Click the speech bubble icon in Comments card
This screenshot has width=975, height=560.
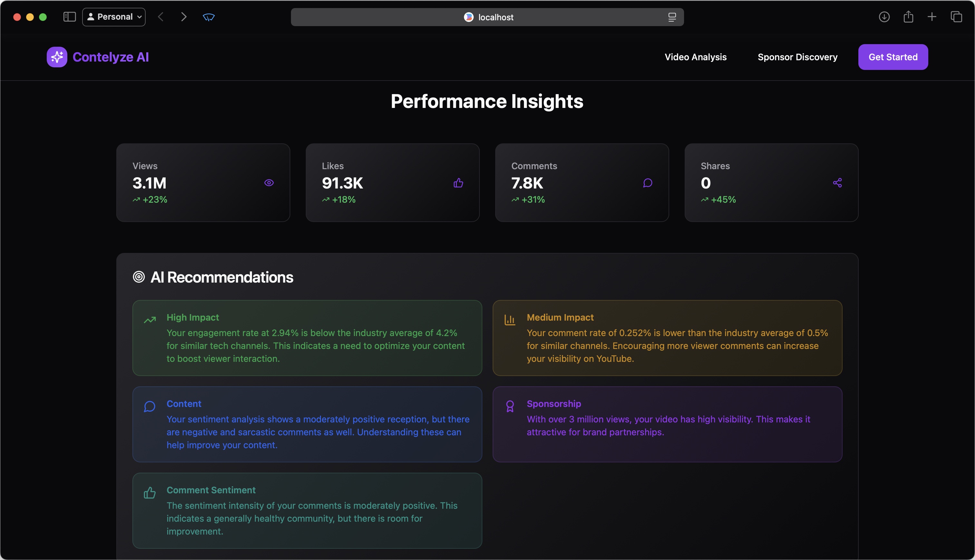pos(648,183)
